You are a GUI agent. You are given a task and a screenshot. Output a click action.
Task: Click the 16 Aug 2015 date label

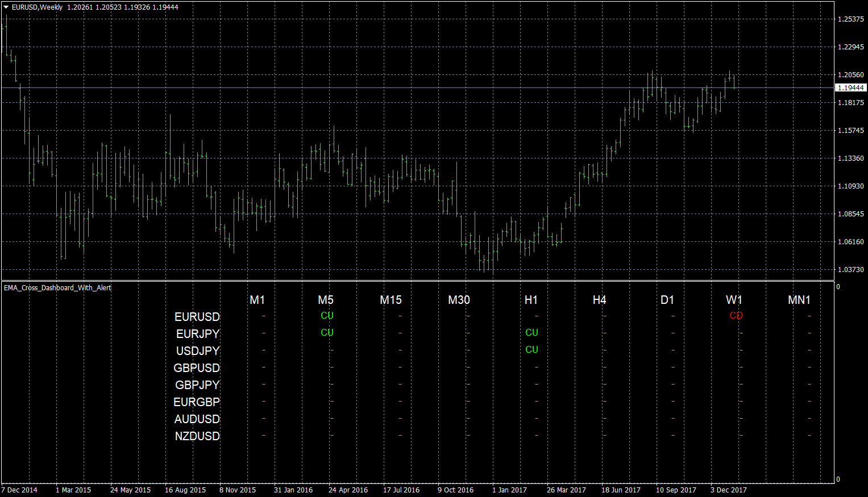(185, 490)
